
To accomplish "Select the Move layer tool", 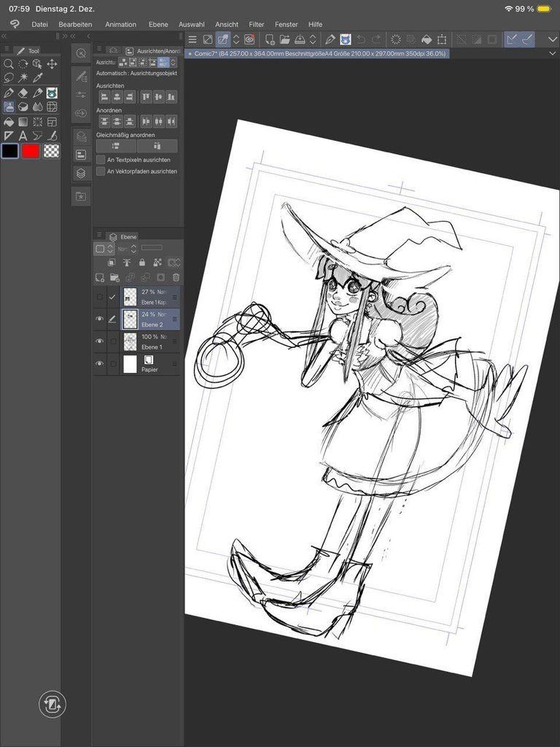I will click(52, 64).
